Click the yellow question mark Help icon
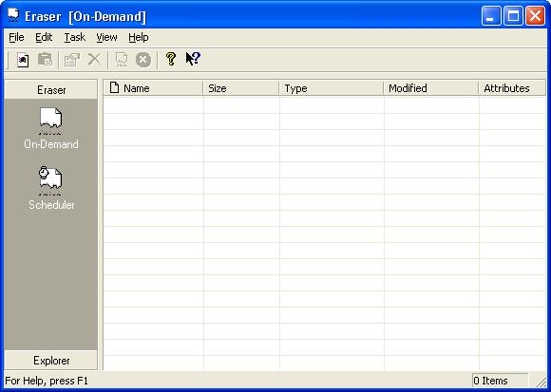Viewport: 551px width, 392px height. coord(171,59)
